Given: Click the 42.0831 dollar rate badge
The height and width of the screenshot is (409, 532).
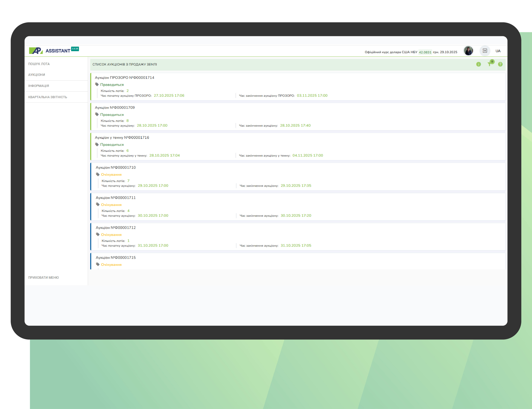Looking at the screenshot, I should 425,52.
